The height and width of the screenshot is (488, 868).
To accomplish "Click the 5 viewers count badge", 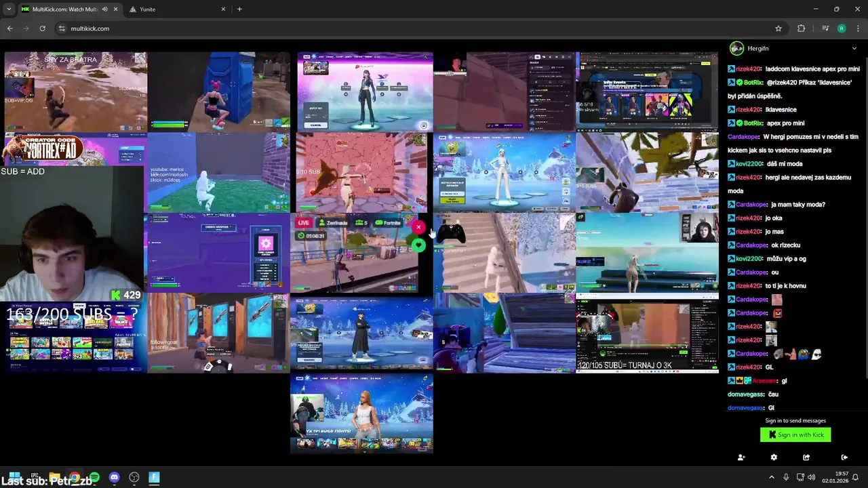I will coord(360,222).
